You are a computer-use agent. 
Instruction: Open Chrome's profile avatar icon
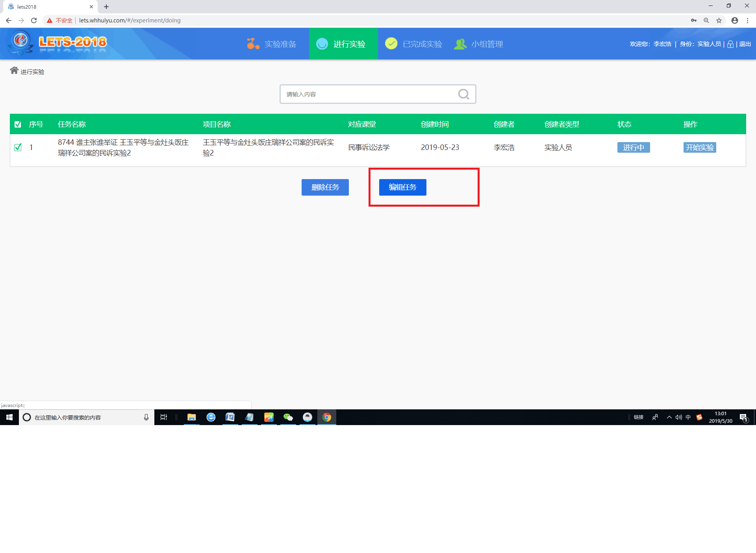pyautogui.click(x=734, y=20)
